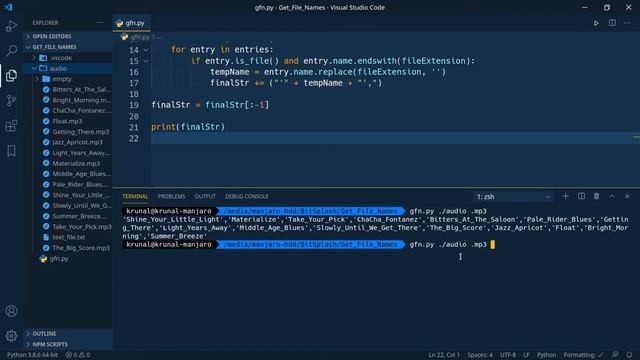Collapse the GET_FILE_NAMES section
The image size is (640, 360).
68,47
